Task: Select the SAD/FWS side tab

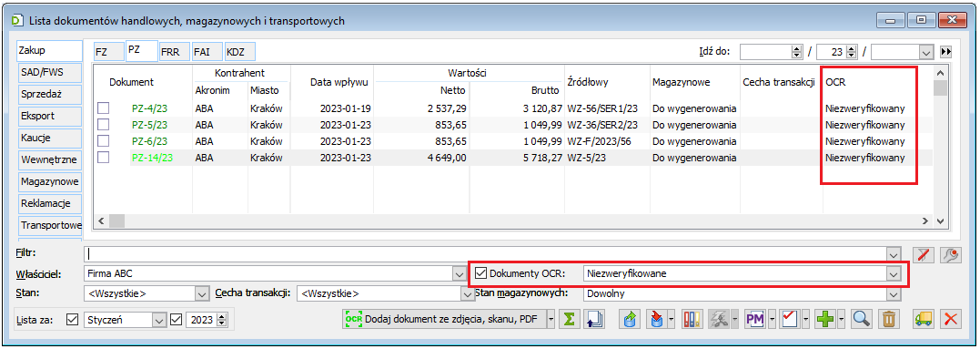Action: pos(50,73)
